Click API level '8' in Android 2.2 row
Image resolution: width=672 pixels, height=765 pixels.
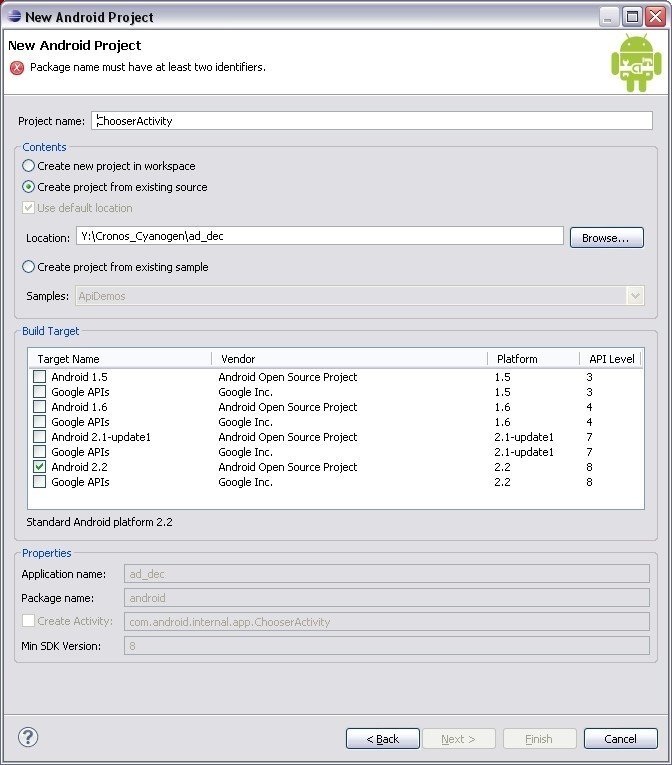coord(590,467)
